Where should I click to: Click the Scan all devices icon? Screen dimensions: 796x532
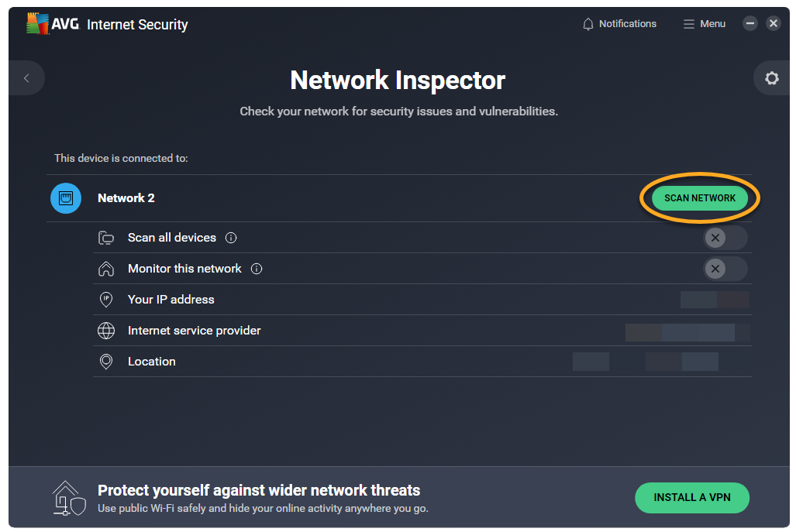point(106,238)
